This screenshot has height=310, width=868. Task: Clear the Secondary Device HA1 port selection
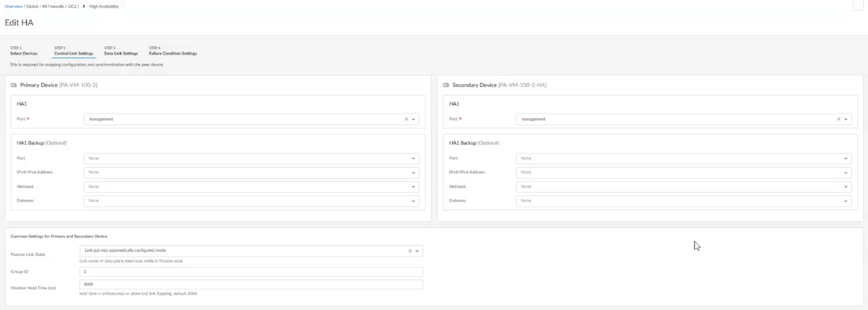pos(838,119)
